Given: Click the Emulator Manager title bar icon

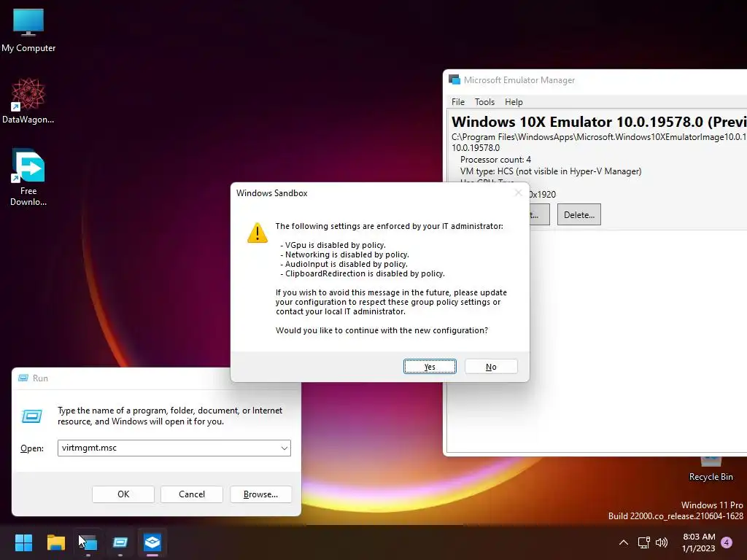Looking at the screenshot, I should (454, 80).
